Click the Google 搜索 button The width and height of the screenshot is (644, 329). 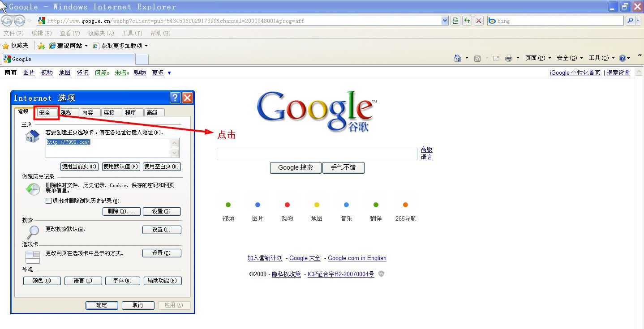pos(296,167)
